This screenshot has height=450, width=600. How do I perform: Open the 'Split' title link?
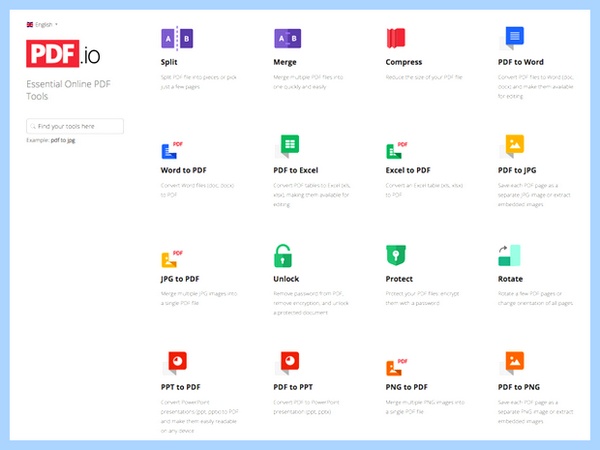tap(169, 62)
